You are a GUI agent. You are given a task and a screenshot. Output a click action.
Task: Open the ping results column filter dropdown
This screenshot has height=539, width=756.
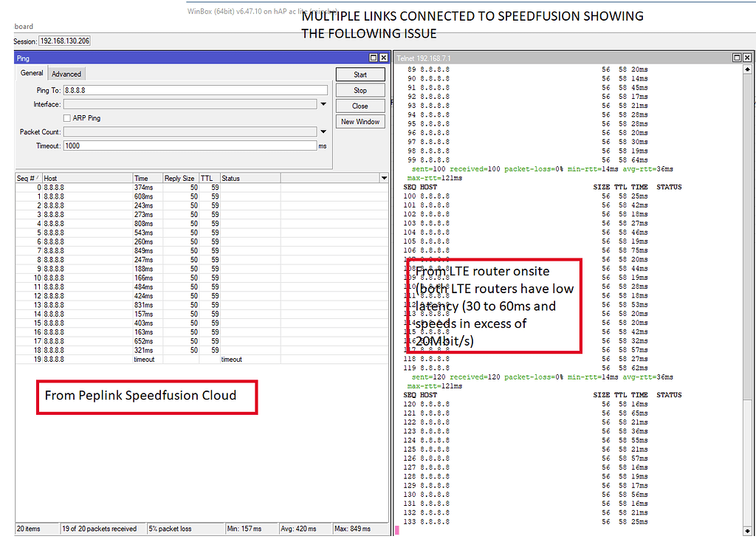click(383, 177)
